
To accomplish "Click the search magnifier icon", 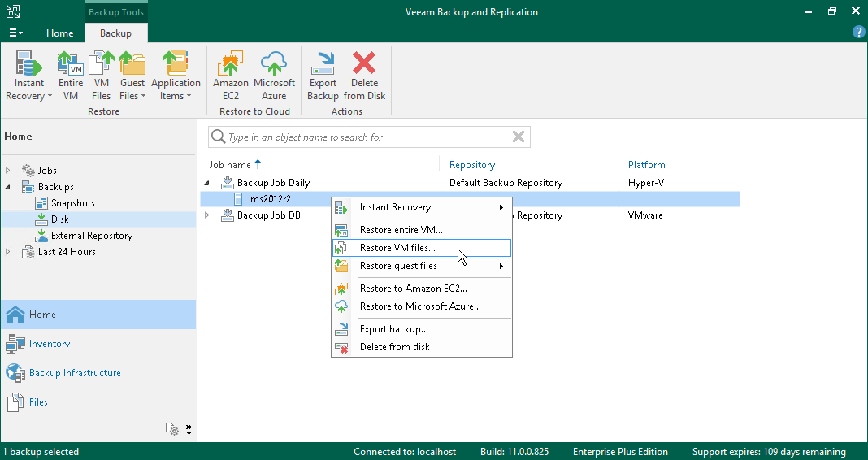I will pyautogui.click(x=218, y=137).
